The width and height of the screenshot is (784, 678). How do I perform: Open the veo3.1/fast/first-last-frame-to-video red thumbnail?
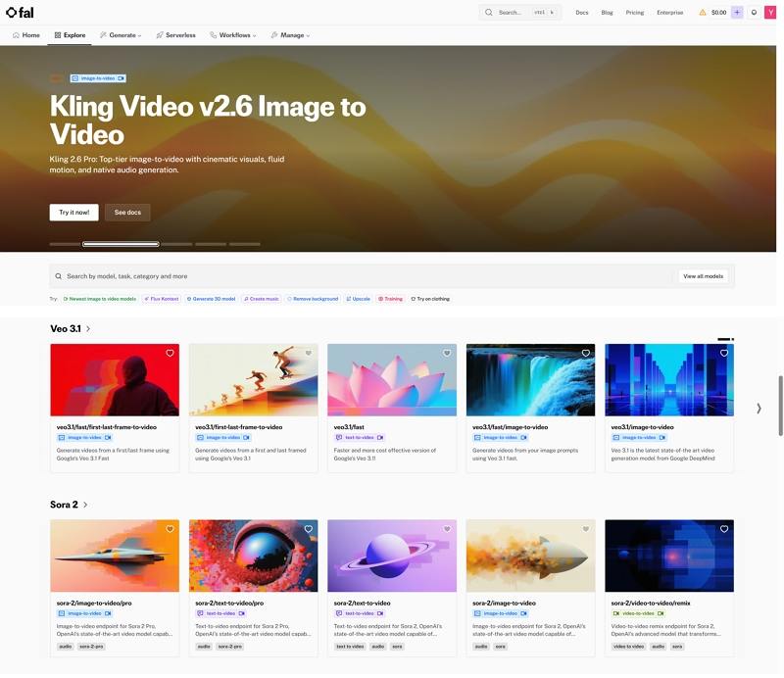[115, 380]
